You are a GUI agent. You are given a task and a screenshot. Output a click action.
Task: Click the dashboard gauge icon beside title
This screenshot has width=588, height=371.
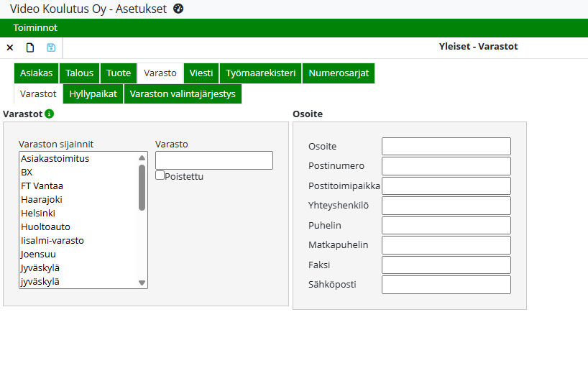179,9
